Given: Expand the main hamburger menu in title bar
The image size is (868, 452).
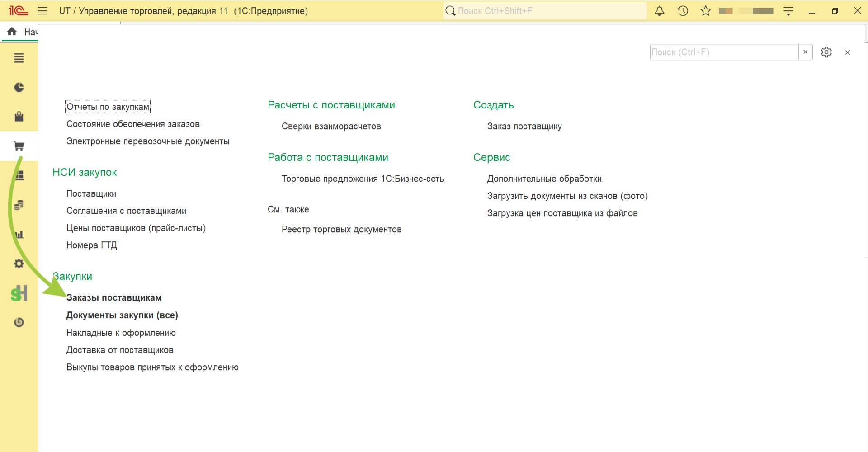Looking at the screenshot, I should point(42,11).
